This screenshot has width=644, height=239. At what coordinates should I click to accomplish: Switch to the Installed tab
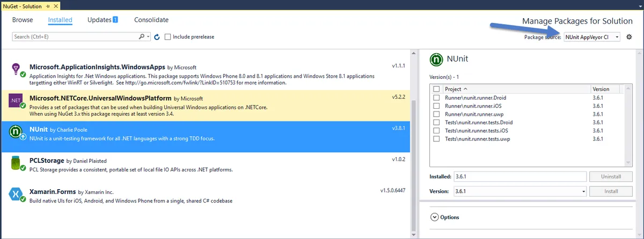click(60, 20)
